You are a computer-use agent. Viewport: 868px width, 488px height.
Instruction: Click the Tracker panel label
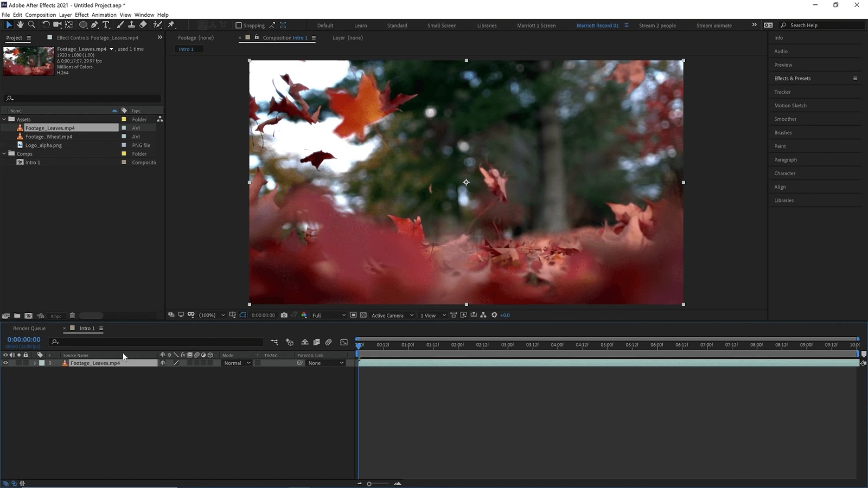[x=783, y=92]
